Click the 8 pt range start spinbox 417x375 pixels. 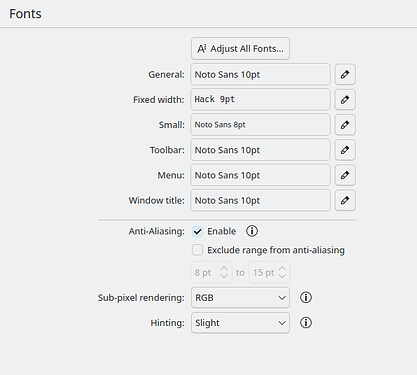211,273
